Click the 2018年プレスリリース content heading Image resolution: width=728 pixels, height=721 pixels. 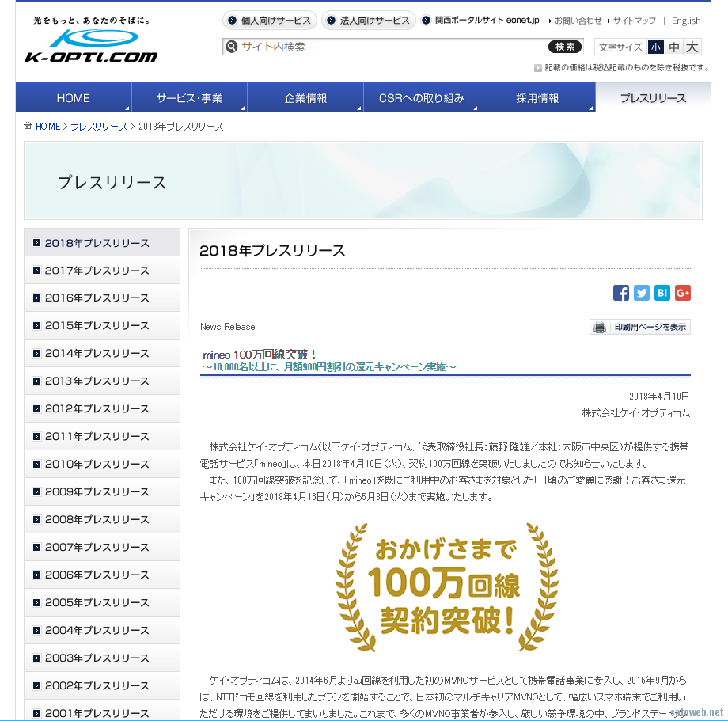[x=272, y=251]
